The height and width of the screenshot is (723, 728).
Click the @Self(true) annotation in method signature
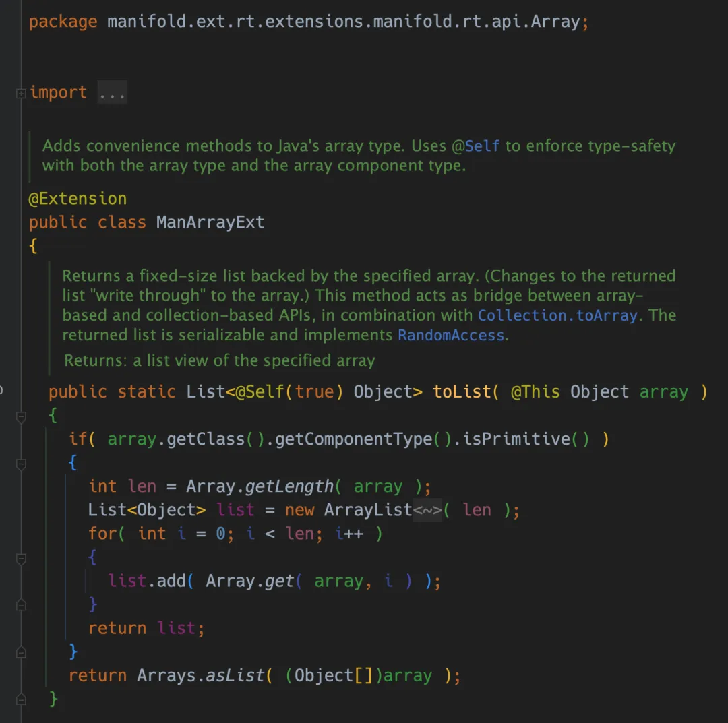[x=289, y=391]
